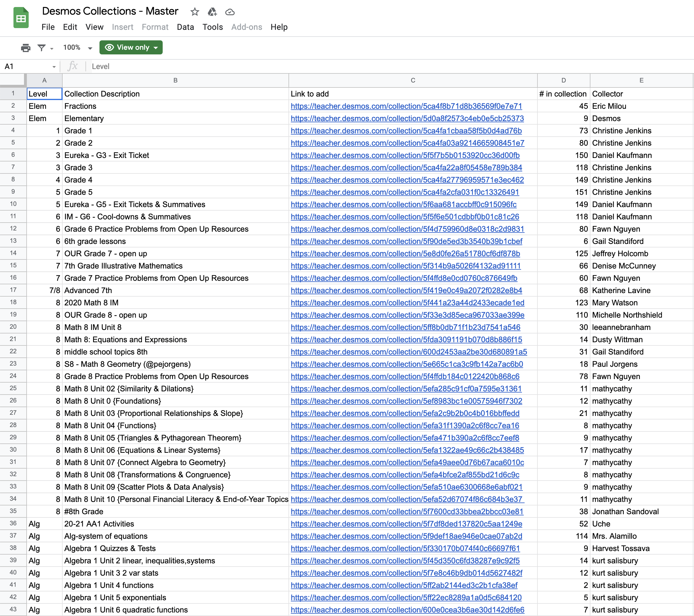Click the grayed Insert menu
The height and width of the screenshot is (616, 694).
(x=123, y=27)
